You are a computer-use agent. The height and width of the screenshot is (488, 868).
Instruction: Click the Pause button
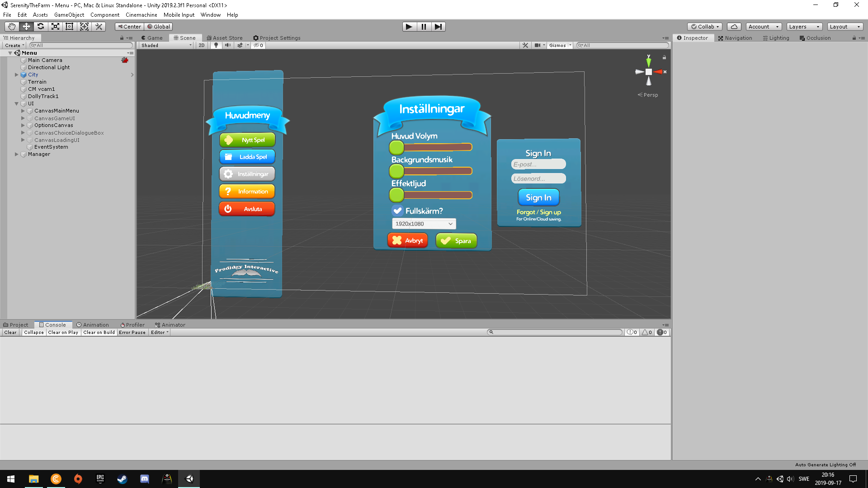point(424,27)
